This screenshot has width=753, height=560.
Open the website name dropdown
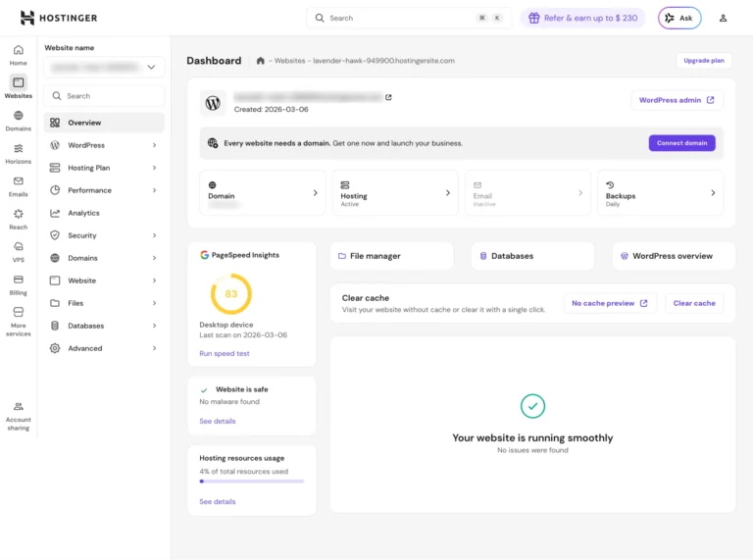pyautogui.click(x=104, y=67)
